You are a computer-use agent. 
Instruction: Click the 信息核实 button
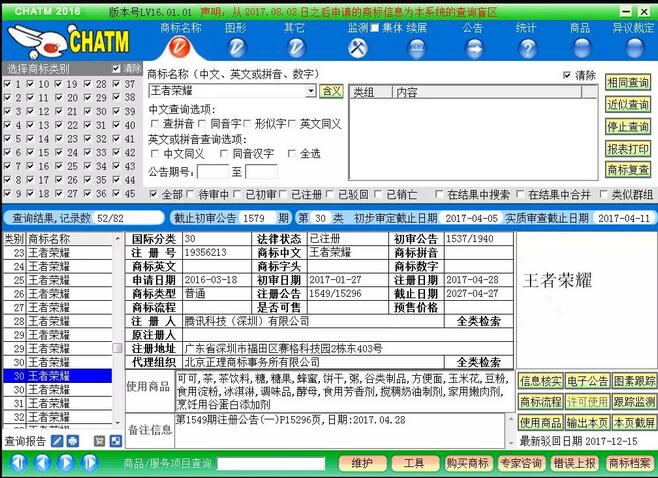[540, 381]
